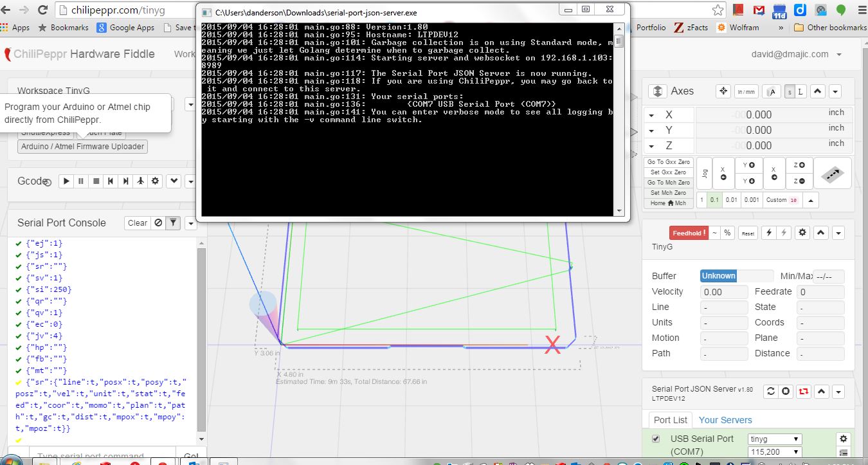Click the airplane icon in Gcode toolbar
Viewport: 868px width, 465px height.
coord(141,181)
